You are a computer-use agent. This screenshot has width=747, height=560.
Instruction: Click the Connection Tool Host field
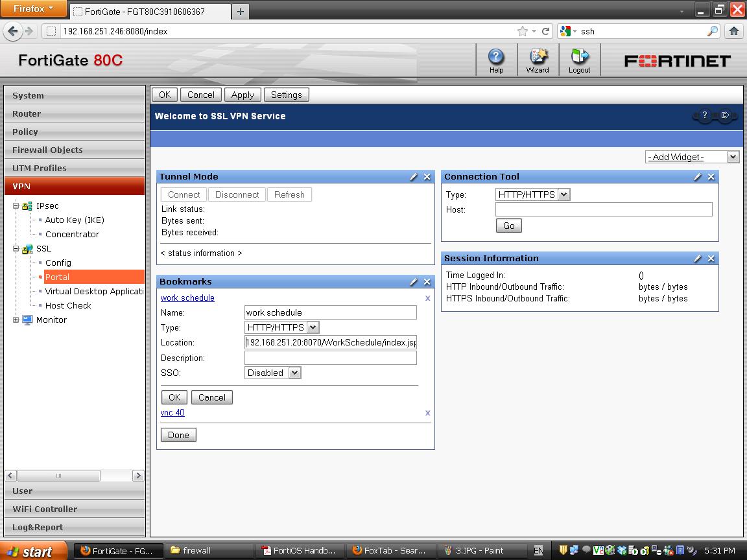[604, 209]
